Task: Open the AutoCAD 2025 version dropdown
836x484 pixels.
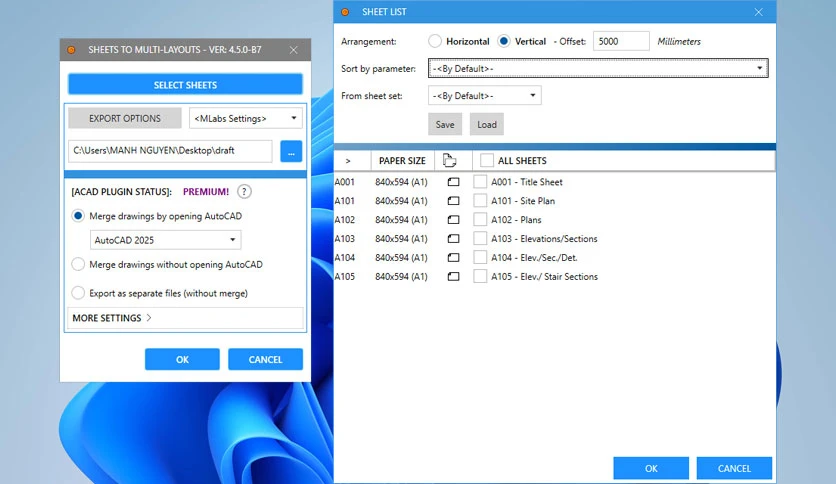Action: [x=166, y=240]
